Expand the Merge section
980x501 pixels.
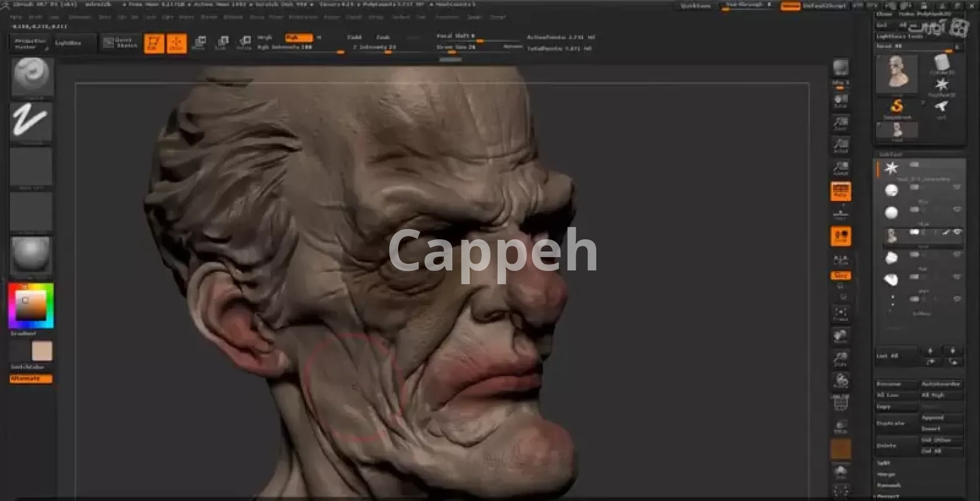(x=886, y=474)
